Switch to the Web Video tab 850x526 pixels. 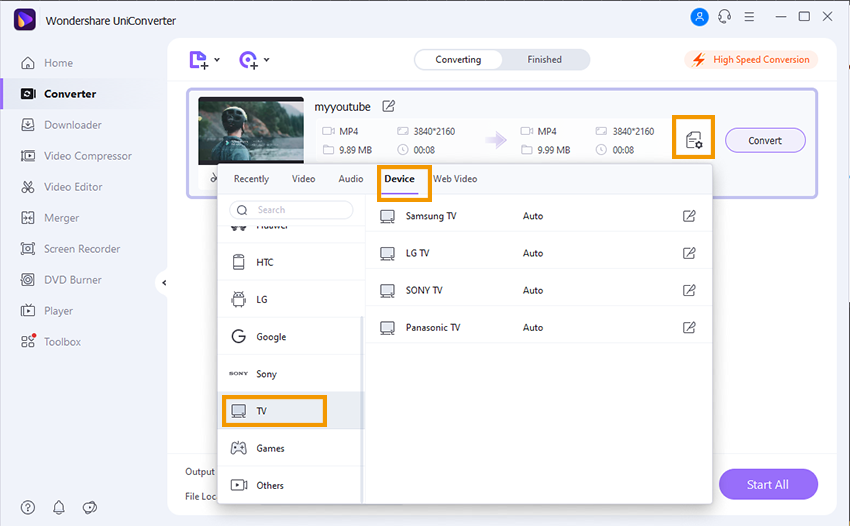point(455,179)
